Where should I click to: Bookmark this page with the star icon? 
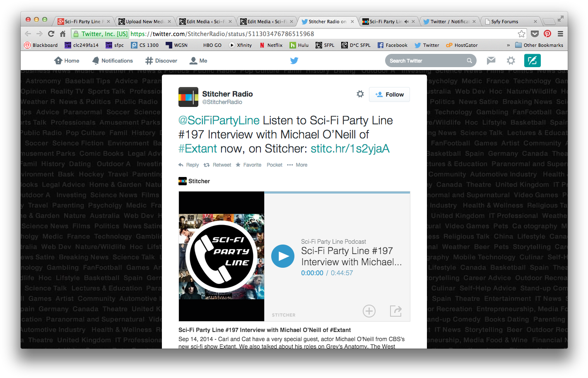point(521,34)
